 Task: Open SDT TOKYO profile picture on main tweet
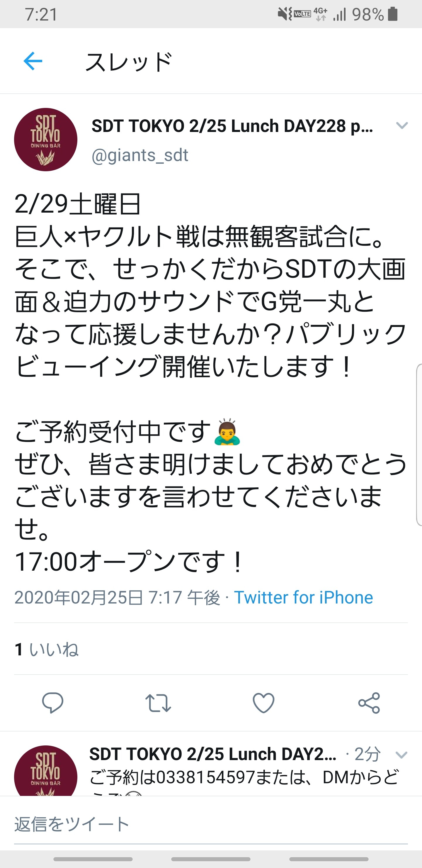[x=46, y=140]
